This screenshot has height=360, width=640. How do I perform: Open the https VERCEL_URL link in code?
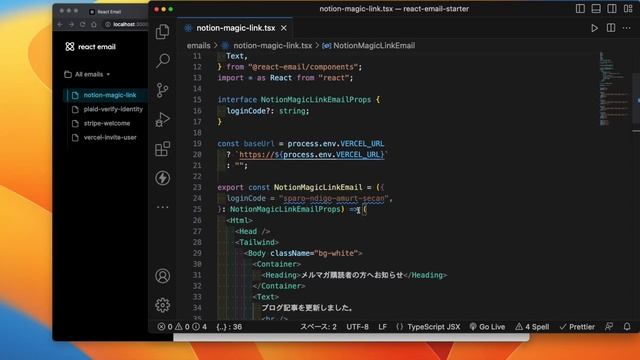(x=311, y=155)
